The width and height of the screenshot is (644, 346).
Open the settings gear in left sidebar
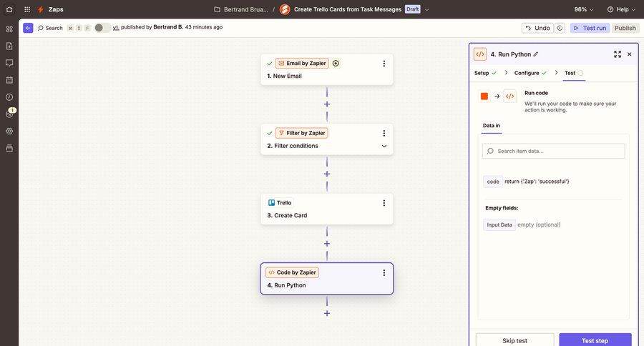tap(9, 131)
